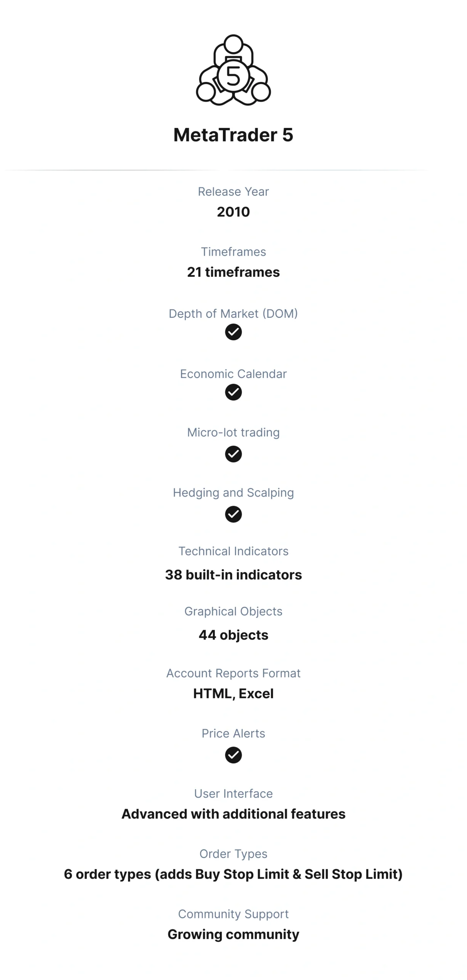Click the MetaTrader 5 logo icon

point(233,71)
